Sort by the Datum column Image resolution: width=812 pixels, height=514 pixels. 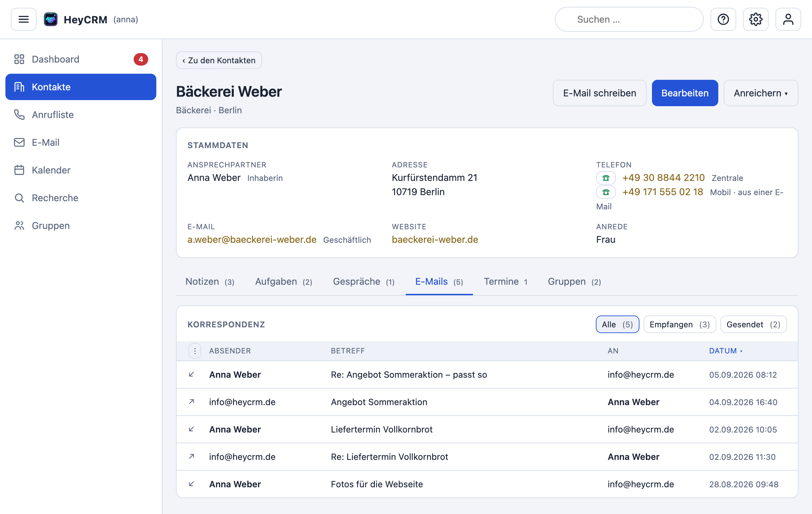tap(725, 351)
